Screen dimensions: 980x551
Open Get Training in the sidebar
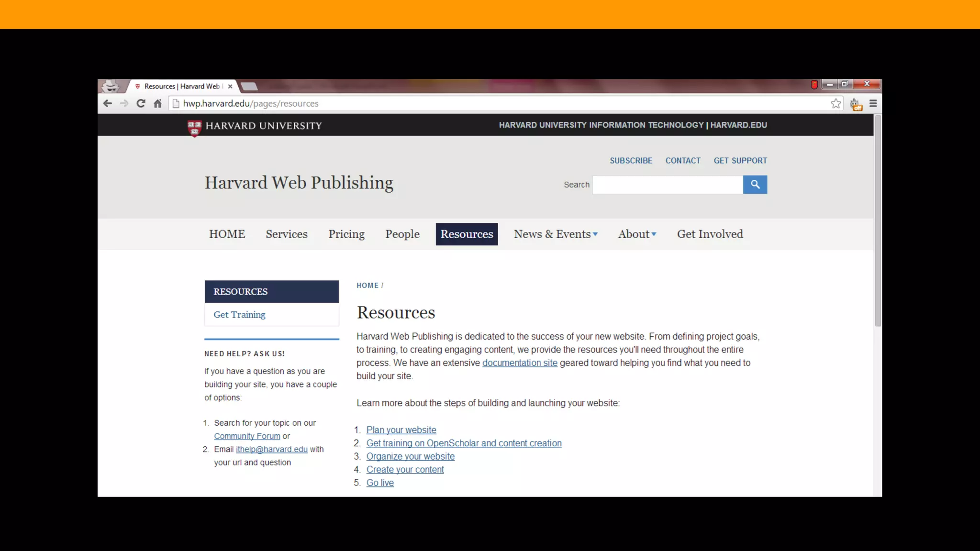click(x=239, y=314)
